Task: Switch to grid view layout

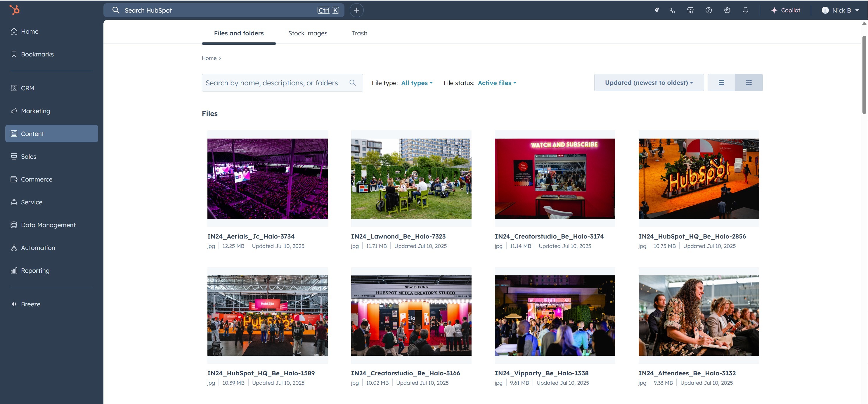Action: pyautogui.click(x=749, y=83)
